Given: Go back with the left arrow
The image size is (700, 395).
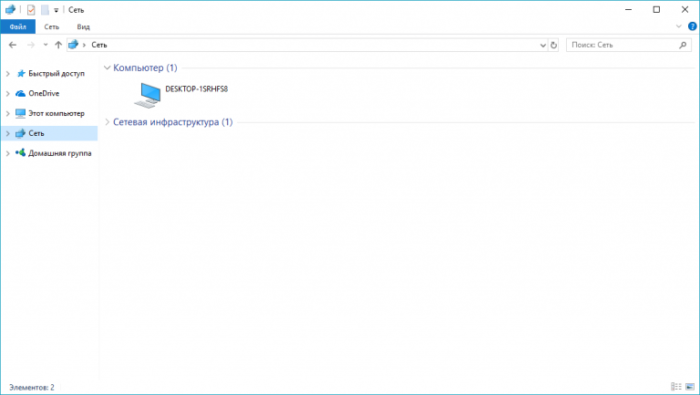Looking at the screenshot, I should (x=12, y=45).
